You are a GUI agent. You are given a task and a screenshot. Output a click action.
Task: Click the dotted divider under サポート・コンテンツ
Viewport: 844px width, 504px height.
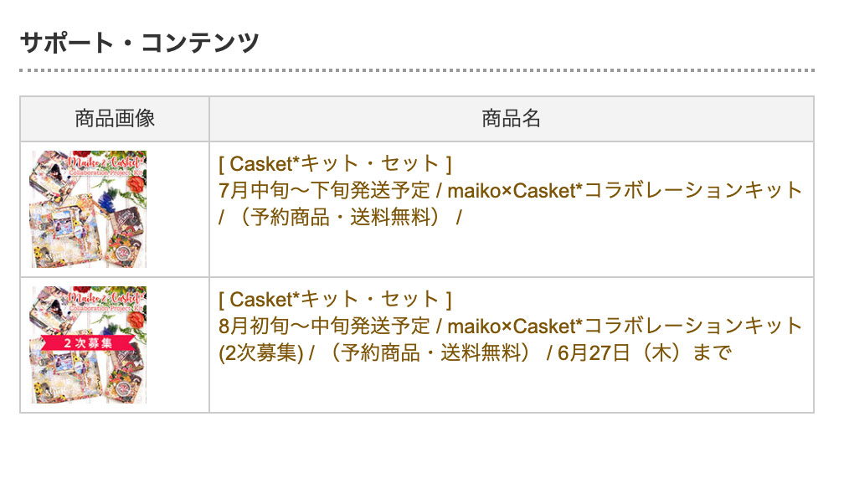[x=417, y=70]
